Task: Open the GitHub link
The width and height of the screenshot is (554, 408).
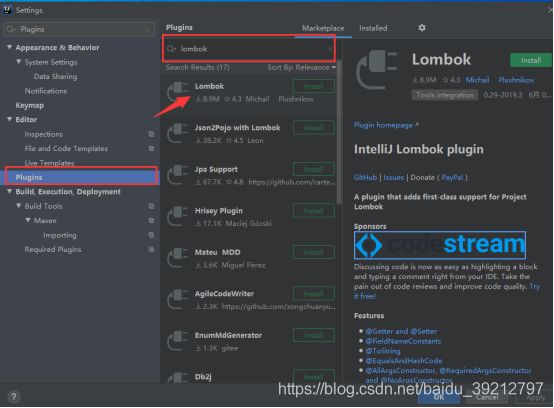Action: pos(365,177)
